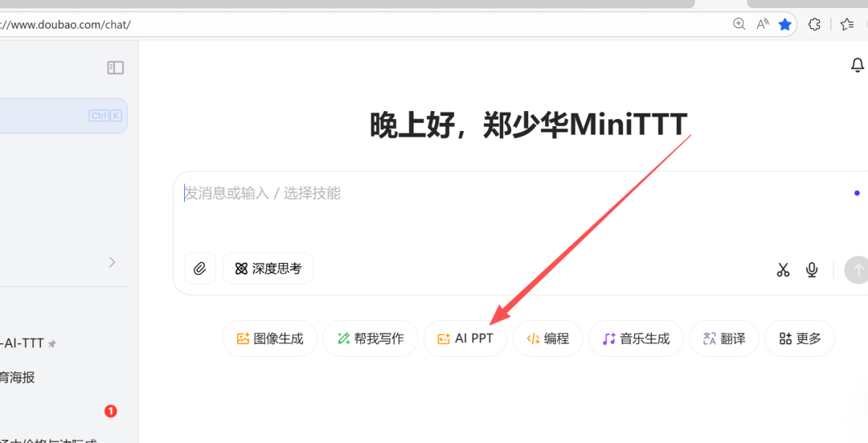Select the 翻译 translate skill

coord(724,338)
